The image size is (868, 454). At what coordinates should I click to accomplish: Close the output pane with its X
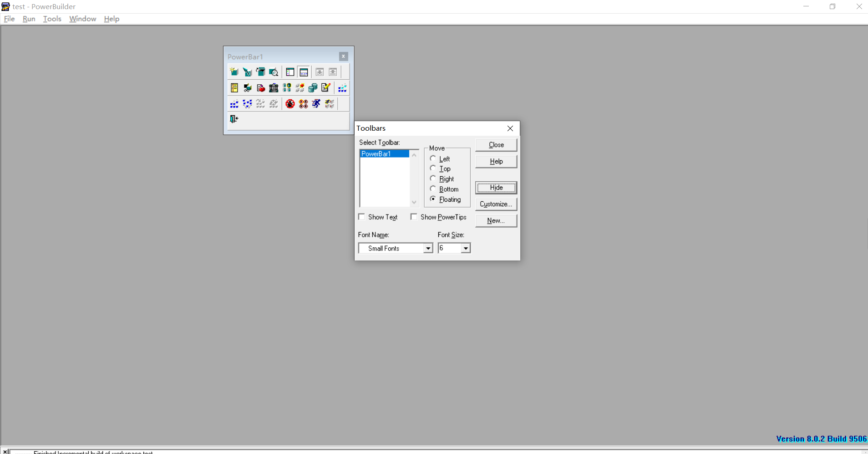click(x=5, y=451)
